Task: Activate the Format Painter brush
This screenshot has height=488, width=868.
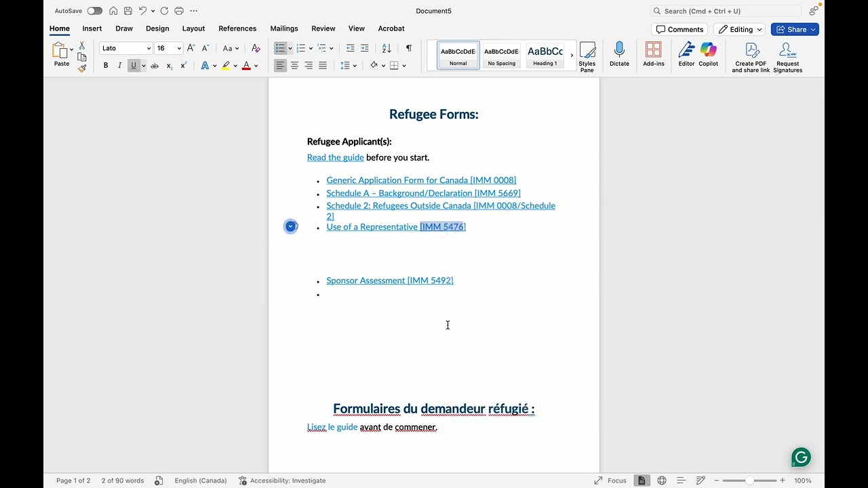Action: (82, 68)
